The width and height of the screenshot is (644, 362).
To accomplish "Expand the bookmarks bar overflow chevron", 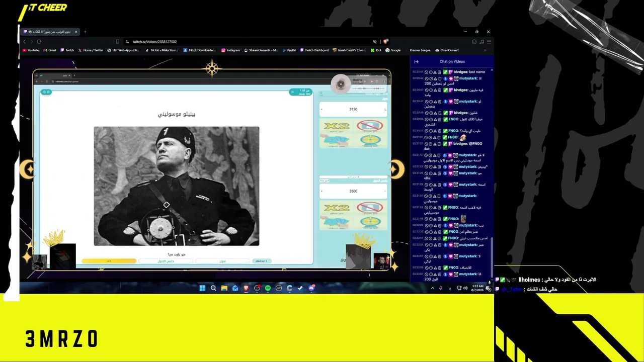I will [x=485, y=50].
